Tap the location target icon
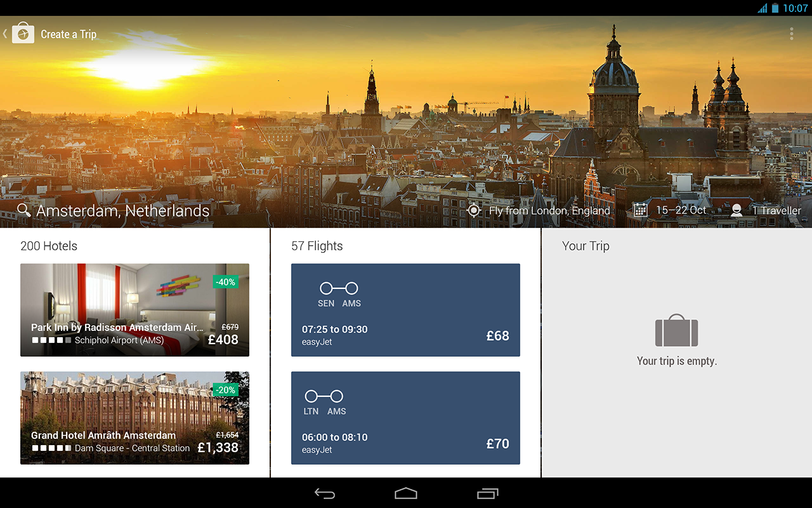The image size is (812, 508). (474, 210)
